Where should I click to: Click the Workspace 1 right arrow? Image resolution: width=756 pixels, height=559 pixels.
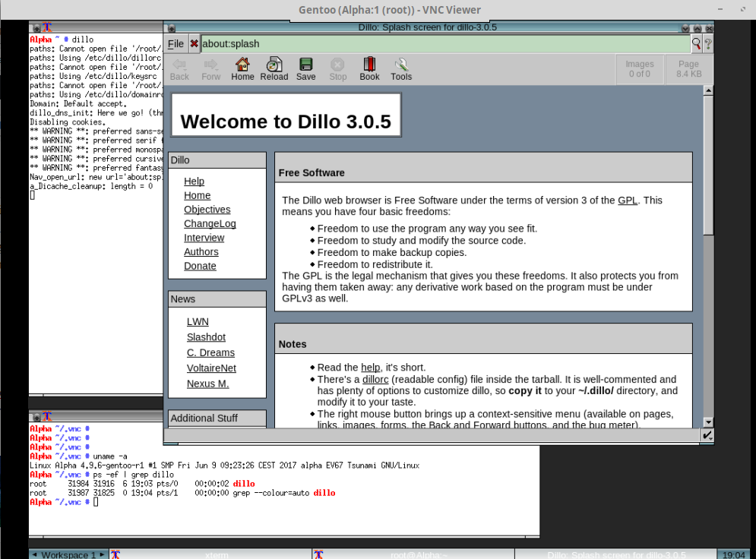pos(103,554)
